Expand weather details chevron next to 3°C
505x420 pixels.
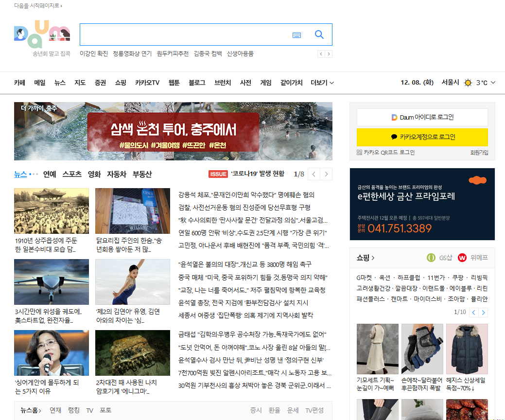493,83
